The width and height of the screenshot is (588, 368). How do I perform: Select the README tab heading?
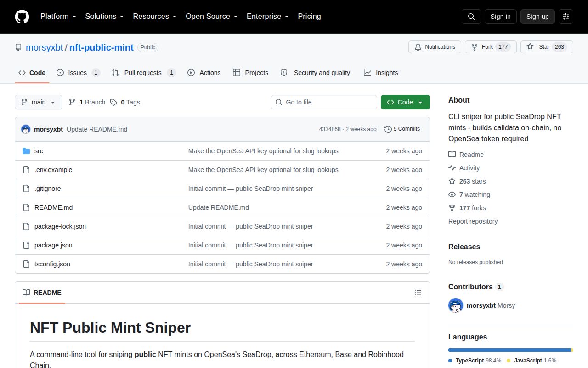[42, 293]
